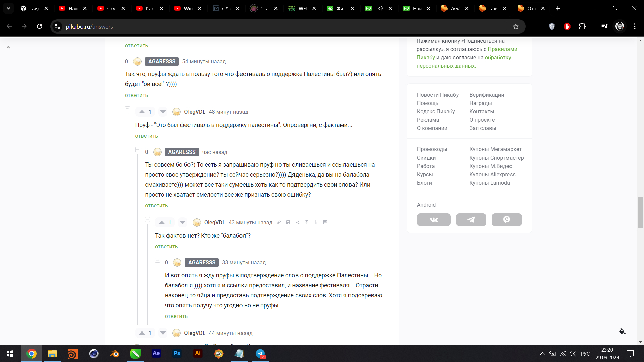Viewport: 644px width, 362px height.
Task: Downvote OlegVDL's 44-minute-old comment
Action: pyautogui.click(x=163, y=333)
